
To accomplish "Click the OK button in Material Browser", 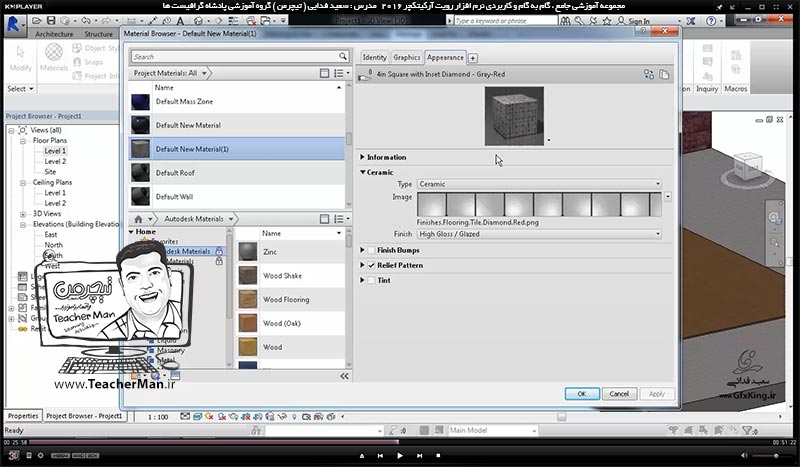I will [582, 394].
